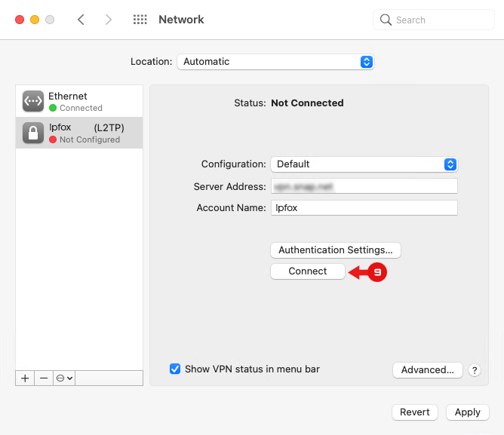Go back with the left chevron

tap(81, 20)
